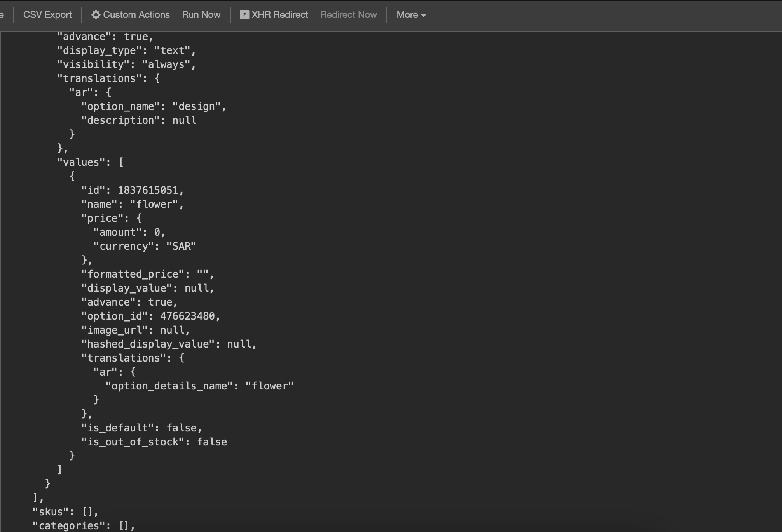Click the Custom Actions label text
This screenshot has width=782, height=532.
136,15
